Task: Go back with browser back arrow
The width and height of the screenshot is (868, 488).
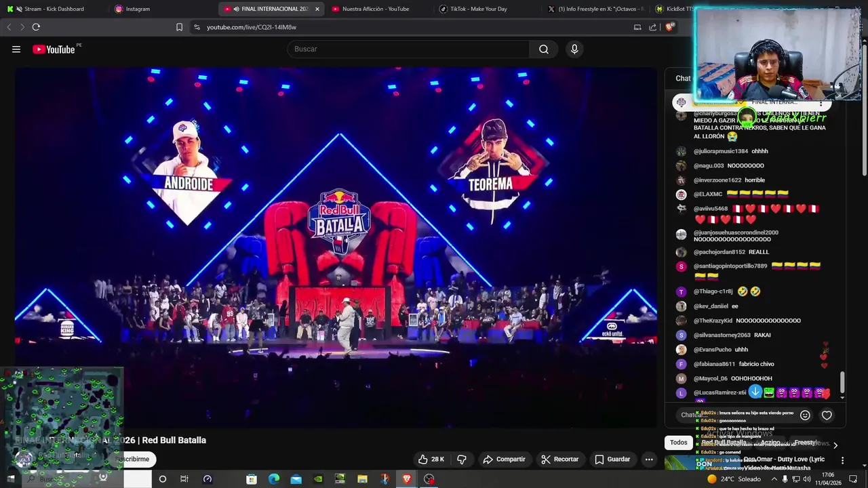Action: [x=9, y=27]
